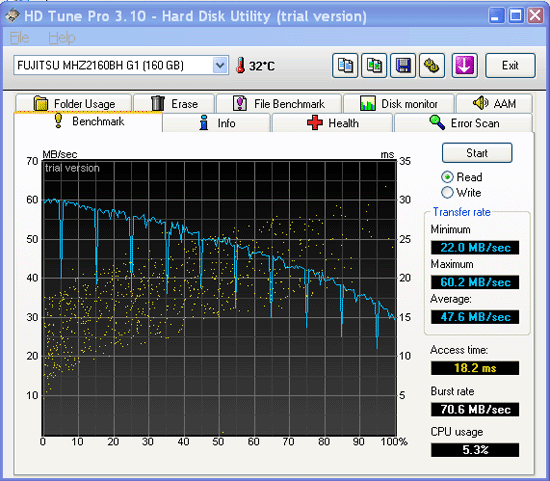This screenshot has height=481, width=550.
Task: Click the save screenshot floppy disk icon
Action: pyautogui.click(x=403, y=66)
